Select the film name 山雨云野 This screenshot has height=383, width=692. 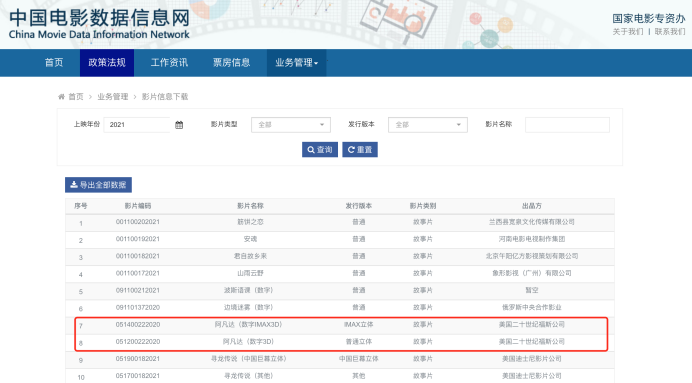pos(250,274)
